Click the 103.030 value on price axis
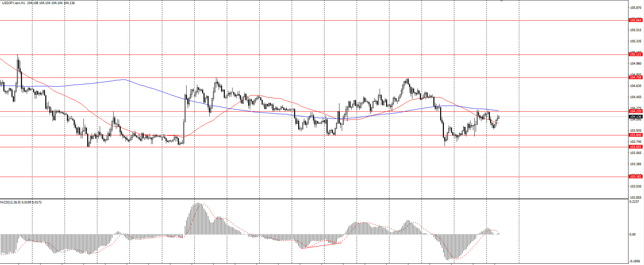 636,186
